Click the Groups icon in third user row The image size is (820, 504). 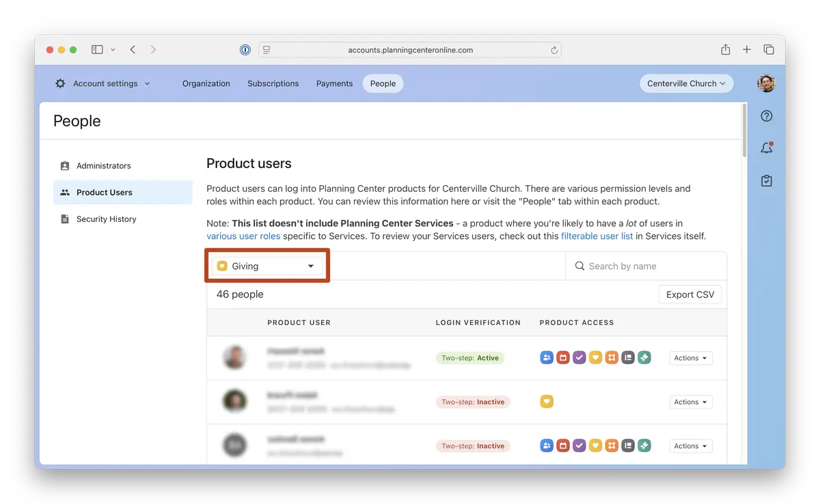[612, 446]
